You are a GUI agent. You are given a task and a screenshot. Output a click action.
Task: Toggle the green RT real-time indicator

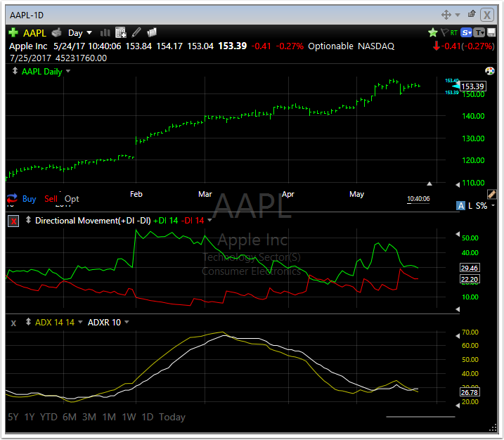pos(454,33)
